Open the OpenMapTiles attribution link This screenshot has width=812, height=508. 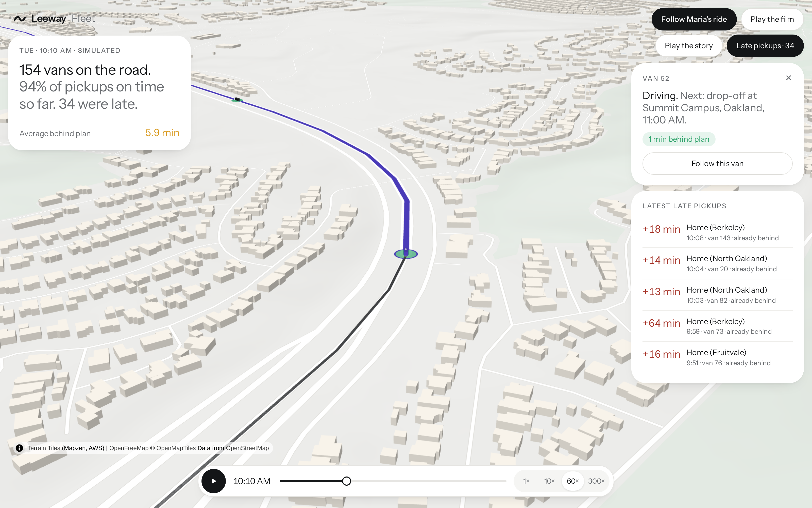(x=176, y=448)
